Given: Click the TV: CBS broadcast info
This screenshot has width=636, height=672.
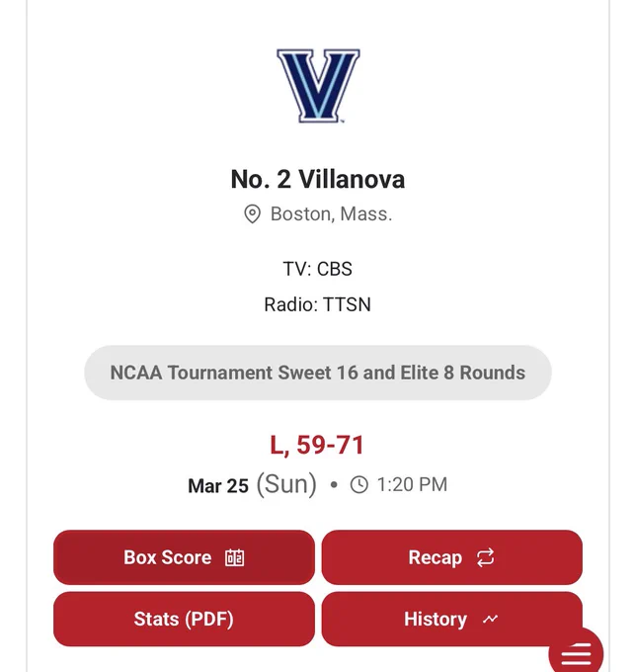Looking at the screenshot, I should click(317, 269).
